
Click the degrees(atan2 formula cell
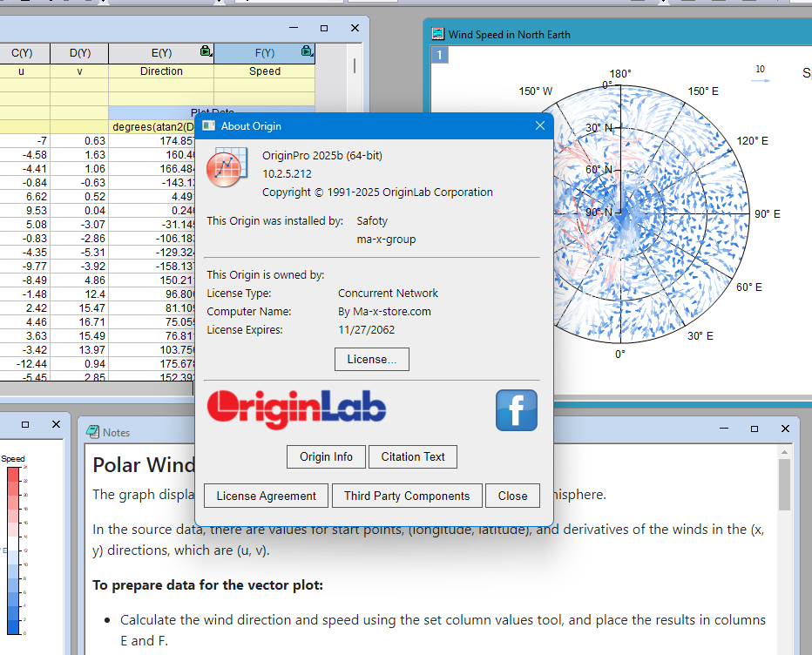click(152, 127)
